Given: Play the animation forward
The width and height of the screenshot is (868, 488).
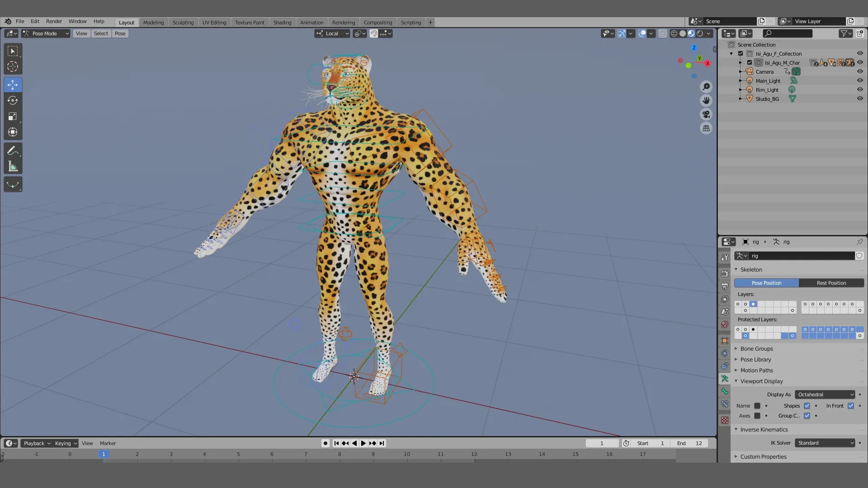Looking at the screenshot, I should (x=363, y=443).
